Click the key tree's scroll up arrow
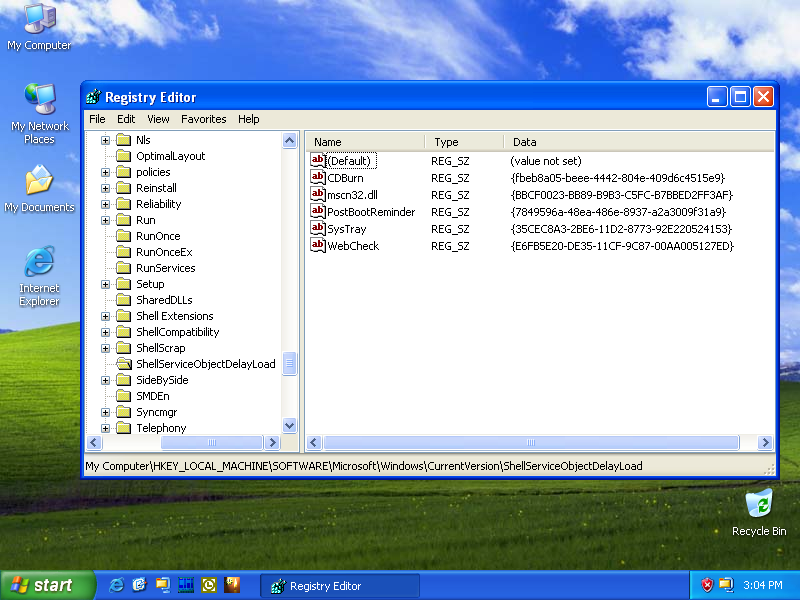This screenshot has width=800, height=600. pyautogui.click(x=289, y=140)
